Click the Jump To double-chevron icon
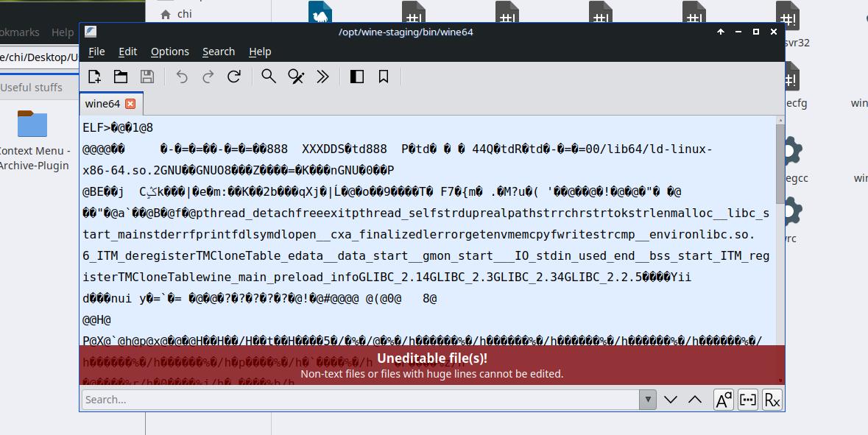 tap(322, 77)
